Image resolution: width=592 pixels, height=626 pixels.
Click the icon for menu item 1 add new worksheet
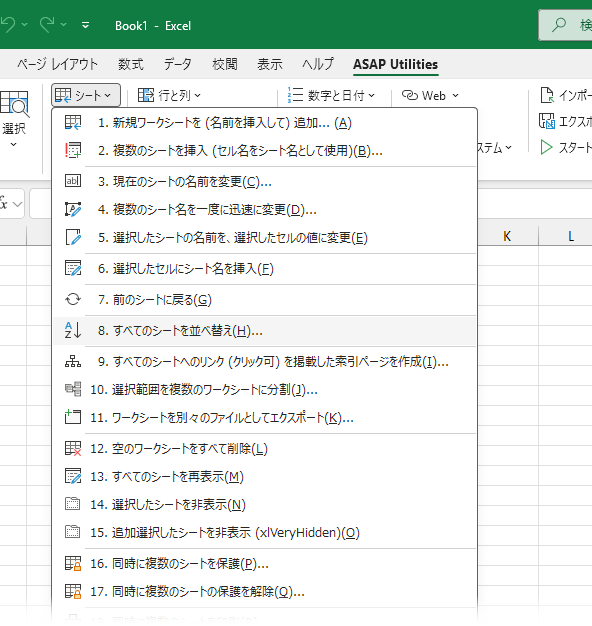pos(73,123)
